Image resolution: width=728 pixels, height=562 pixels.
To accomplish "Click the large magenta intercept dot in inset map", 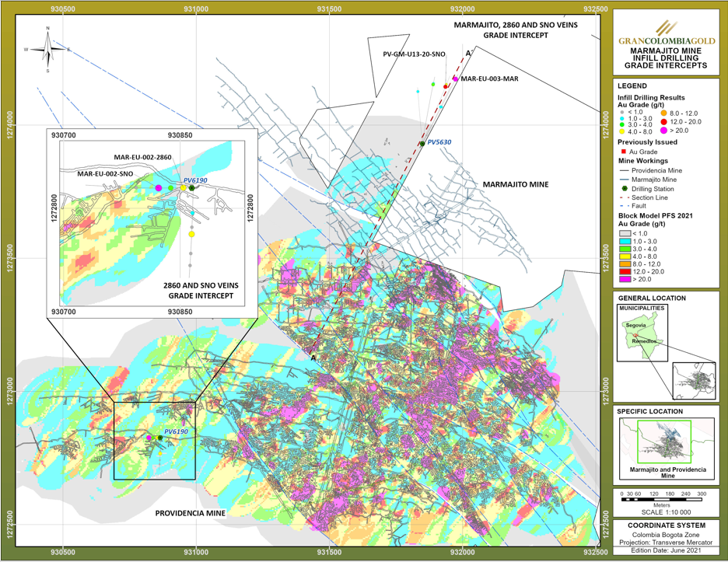I will (x=159, y=188).
